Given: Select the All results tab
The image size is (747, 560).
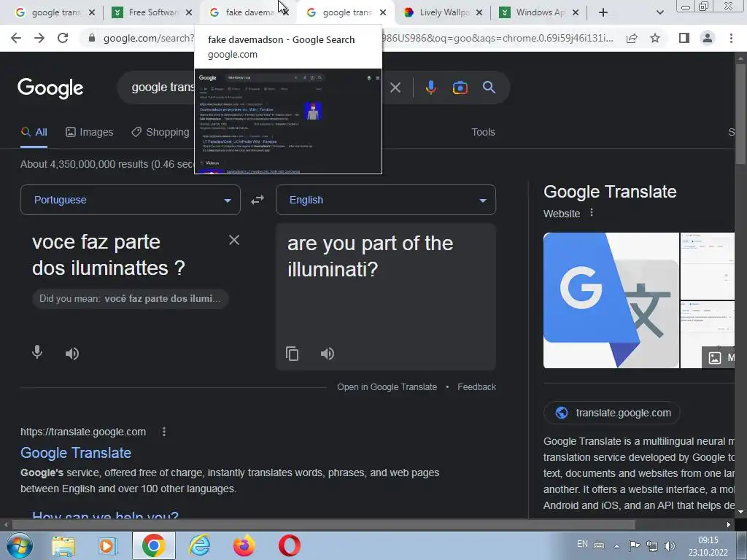Looking at the screenshot, I should (x=34, y=132).
